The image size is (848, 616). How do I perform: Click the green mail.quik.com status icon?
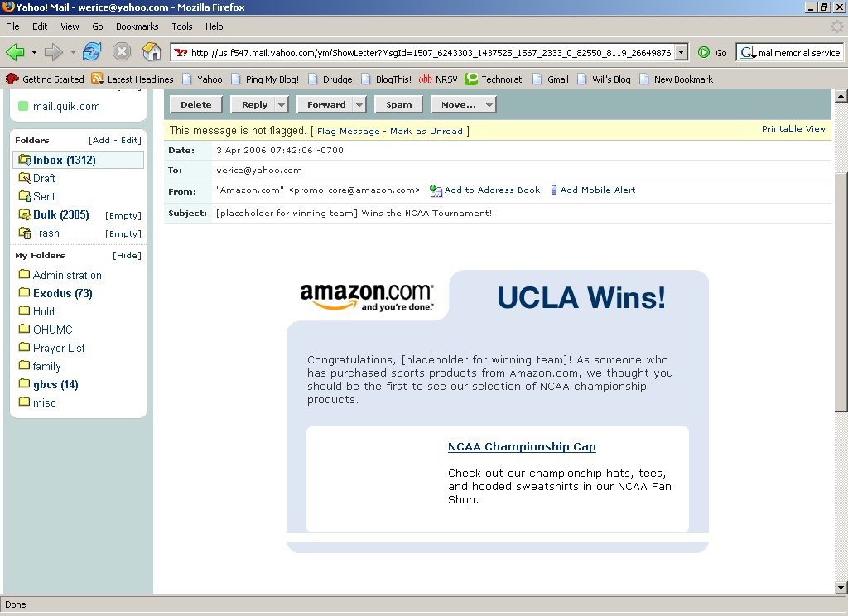coord(23,106)
